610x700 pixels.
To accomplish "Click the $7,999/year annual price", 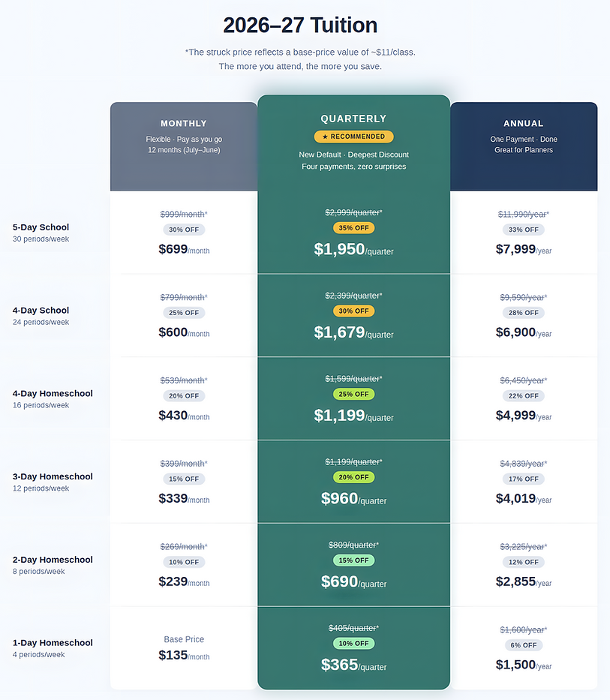I will (523, 249).
